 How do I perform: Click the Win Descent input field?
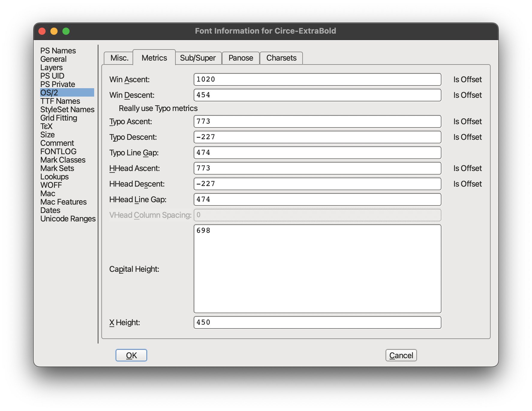tap(317, 95)
